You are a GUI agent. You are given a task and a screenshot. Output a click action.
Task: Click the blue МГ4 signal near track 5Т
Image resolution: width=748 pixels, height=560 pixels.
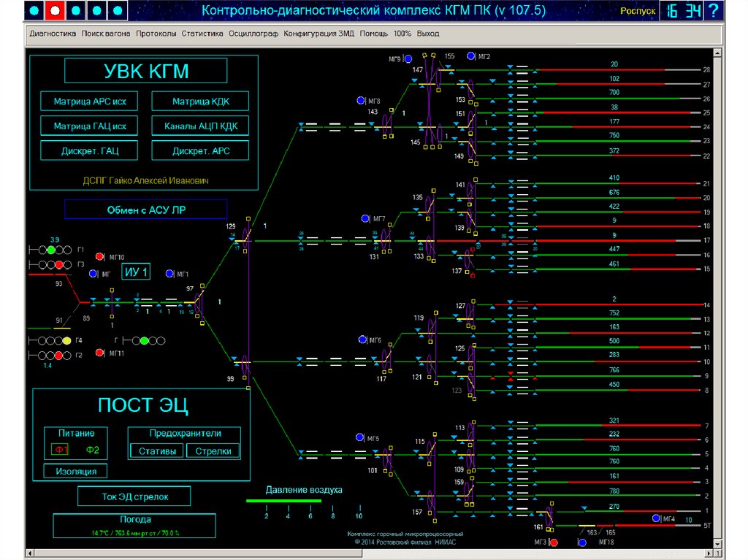click(x=655, y=518)
